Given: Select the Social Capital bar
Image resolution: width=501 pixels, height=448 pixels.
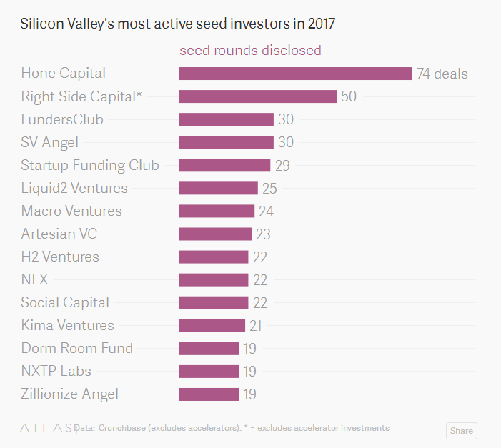Looking at the screenshot, I should point(213,302).
